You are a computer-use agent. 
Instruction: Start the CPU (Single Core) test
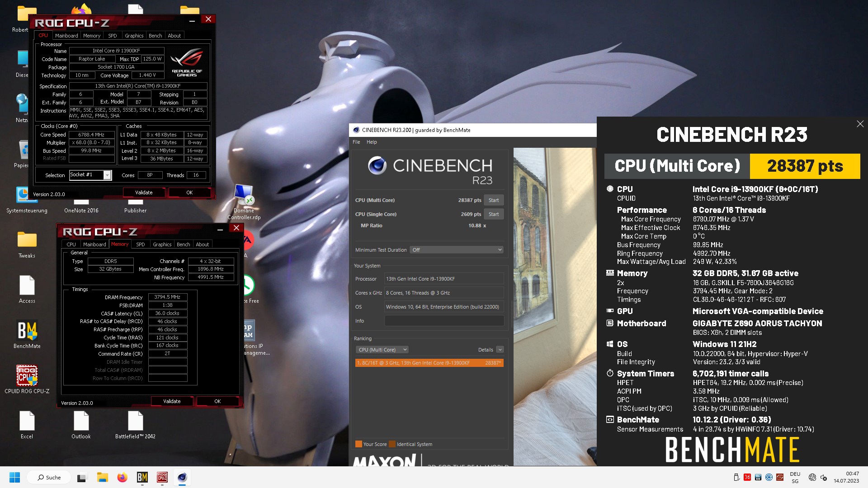[x=494, y=214]
